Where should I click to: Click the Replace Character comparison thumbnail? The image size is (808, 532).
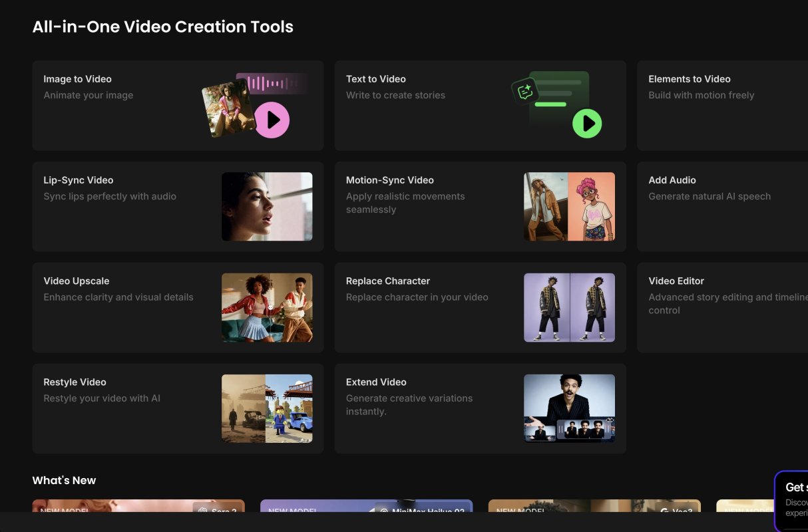point(569,308)
